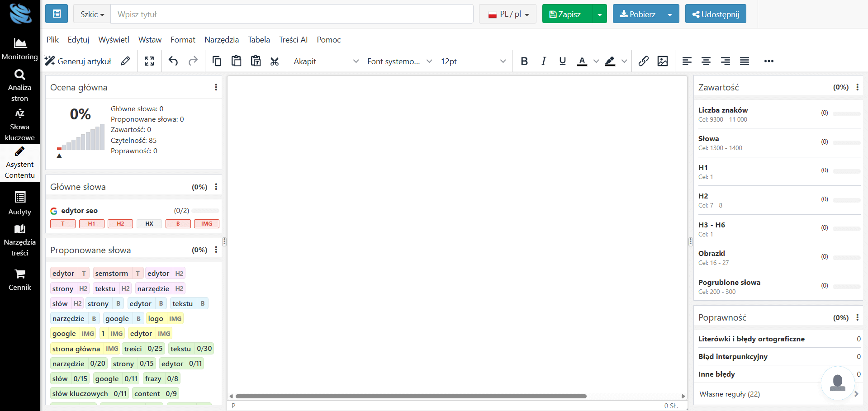Click the fullscreen editor icon
The image size is (868, 411).
149,61
